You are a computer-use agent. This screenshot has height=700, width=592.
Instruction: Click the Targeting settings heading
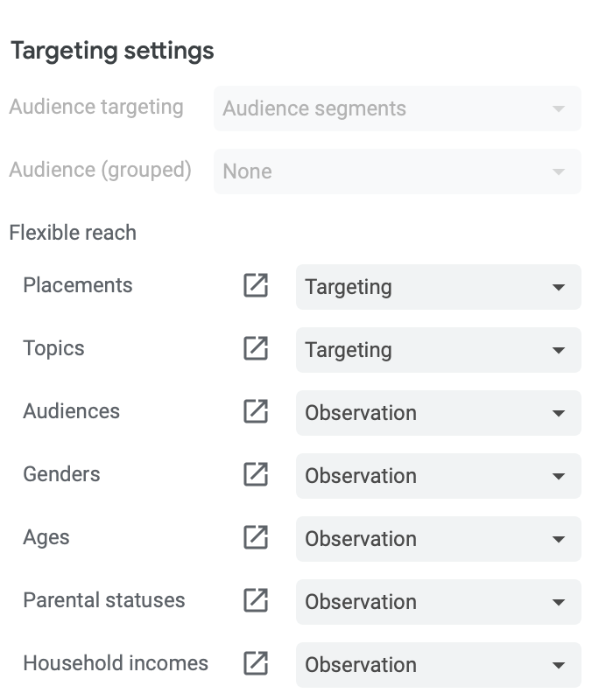pyautogui.click(x=113, y=51)
